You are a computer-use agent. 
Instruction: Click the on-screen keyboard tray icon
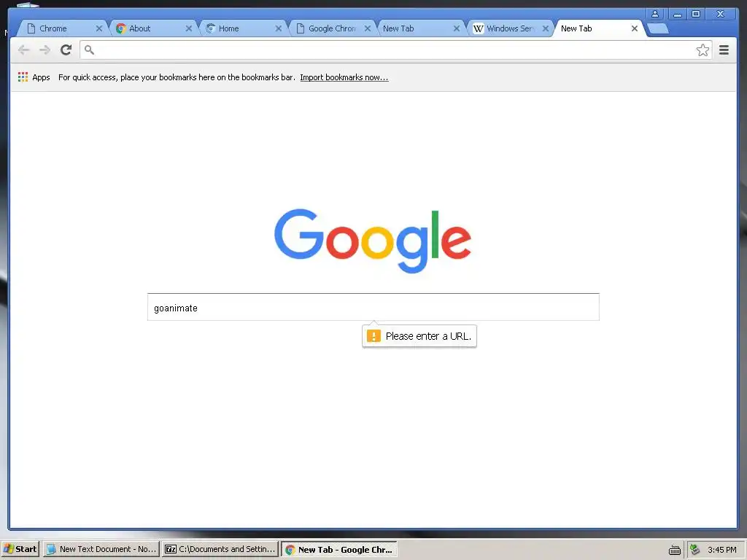click(675, 550)
